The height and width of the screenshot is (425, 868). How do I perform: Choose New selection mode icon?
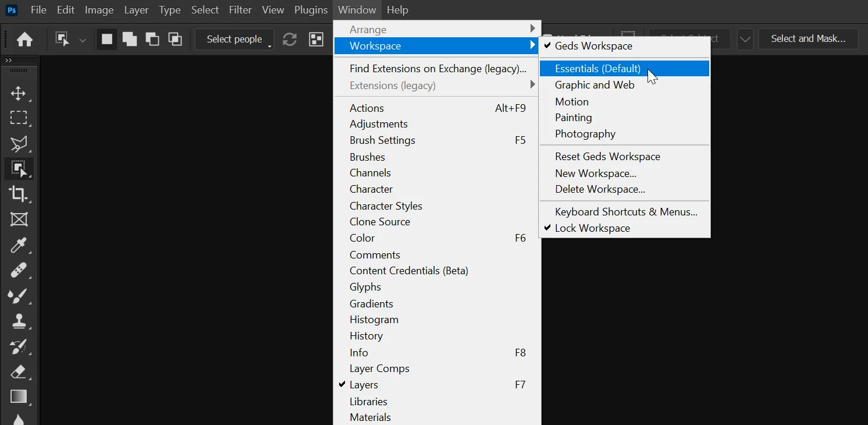[x=107, y=39]
